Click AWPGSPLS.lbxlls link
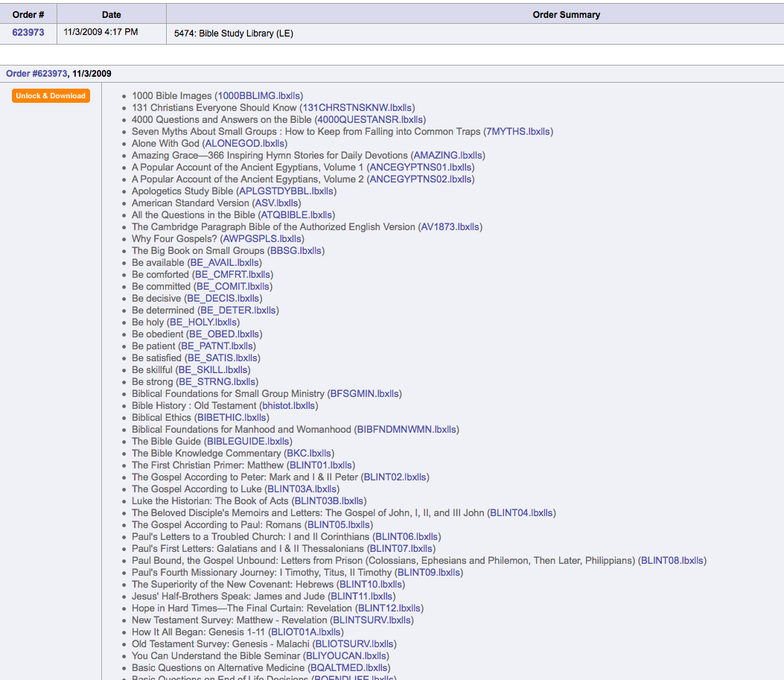The width and height of the screenshot is (784, 680). (x=262, y=239)
